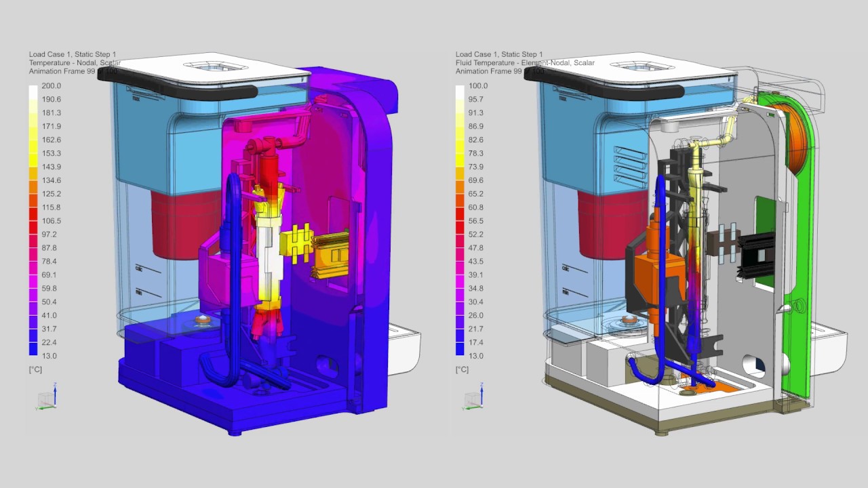Click the 143.9 legend value
The image size is (868, 488).
point(52,167)
